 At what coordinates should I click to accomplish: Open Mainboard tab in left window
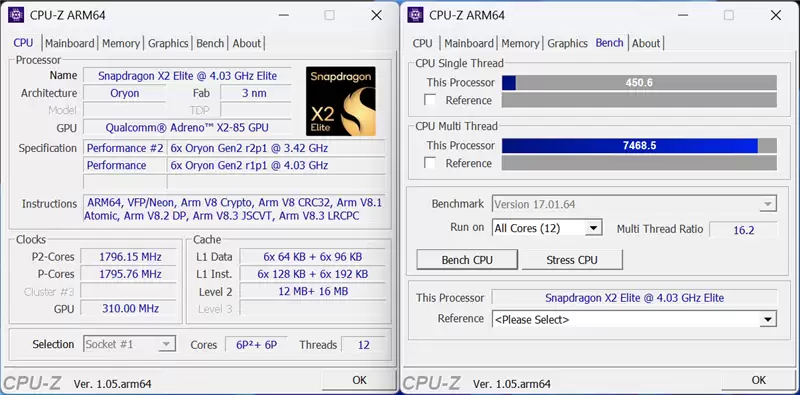[x=70, y=43]
